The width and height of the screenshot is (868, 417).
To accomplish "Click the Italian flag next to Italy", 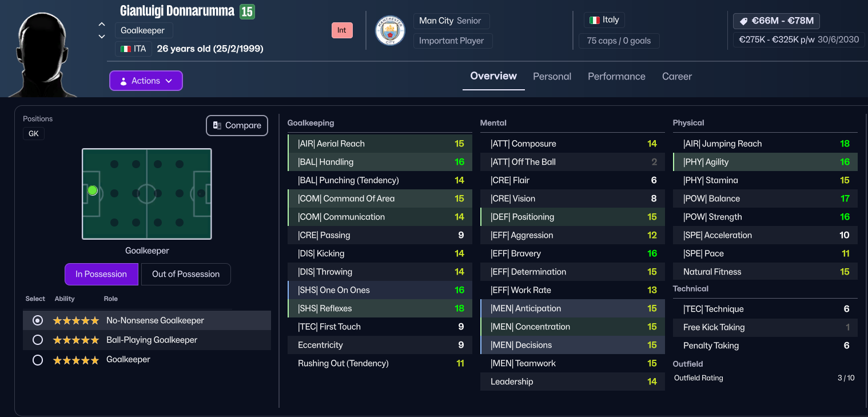I will click(x=595, y=20).
